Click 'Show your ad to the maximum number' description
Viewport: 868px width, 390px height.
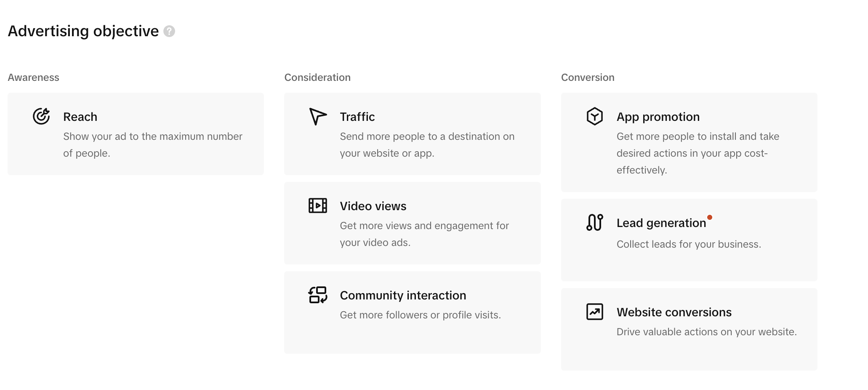coord(152,136)
